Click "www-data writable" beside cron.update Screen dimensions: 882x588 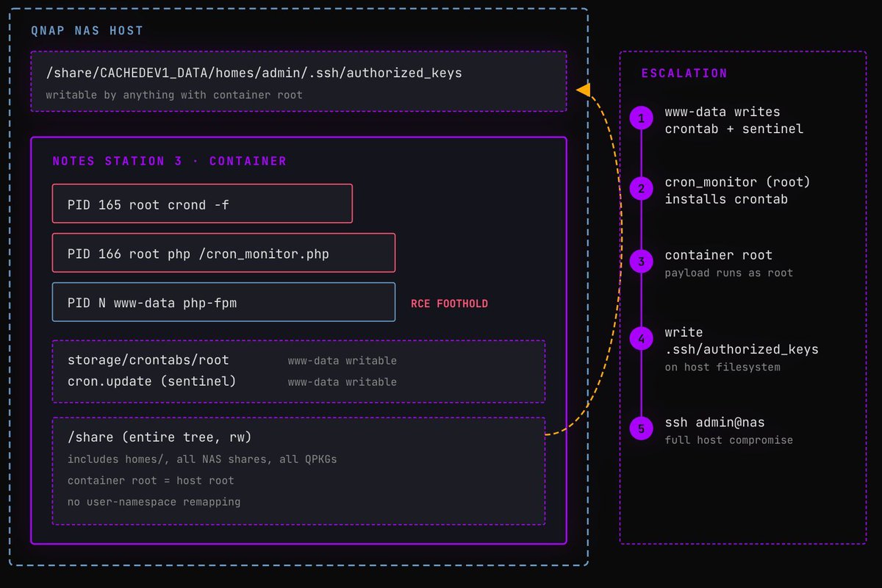tap(343, 382)
